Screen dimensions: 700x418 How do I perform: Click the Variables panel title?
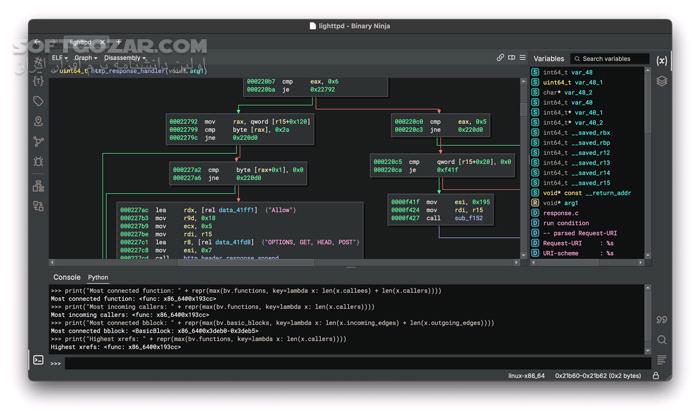[x=549, y=59]
